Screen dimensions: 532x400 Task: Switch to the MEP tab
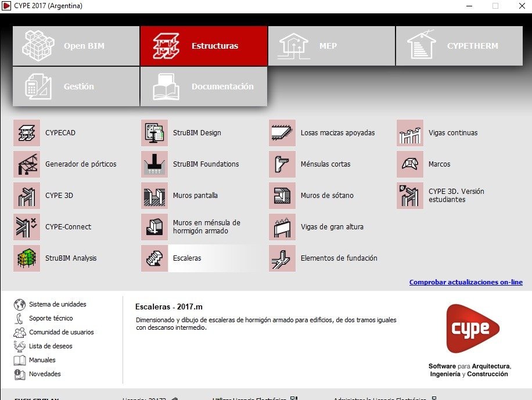pos(331,46)
